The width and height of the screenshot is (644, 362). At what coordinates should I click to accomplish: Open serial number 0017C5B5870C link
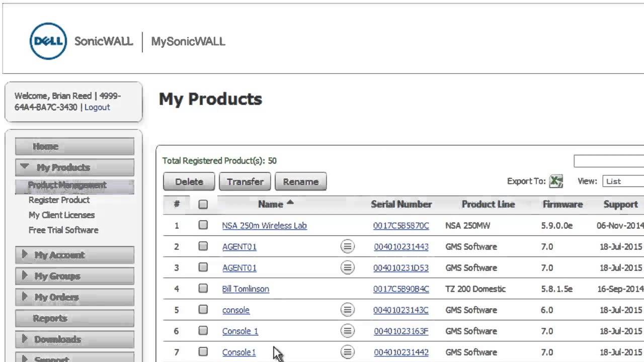(x=401, y=226)
